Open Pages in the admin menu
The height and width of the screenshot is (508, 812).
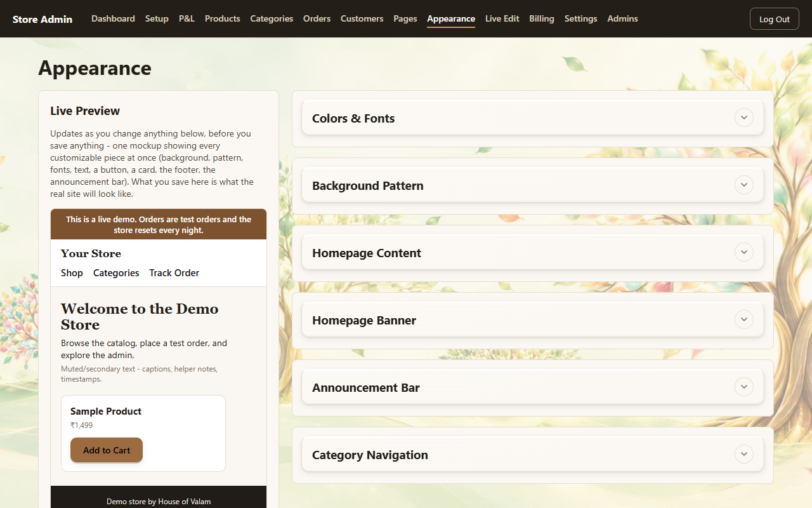(405, 18)
